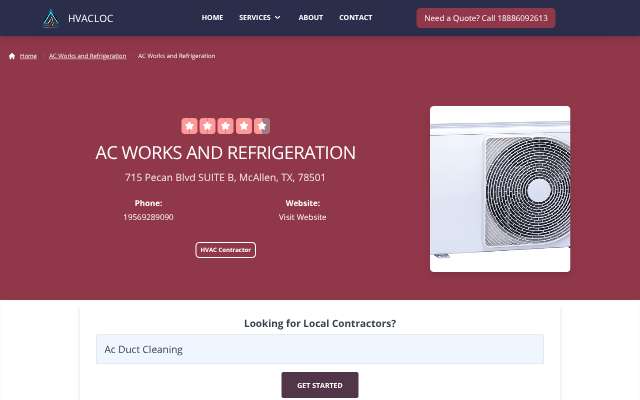The height and width of the screenshot is (400, 640).
Task: Go to the About page
Action: (311, 18)
